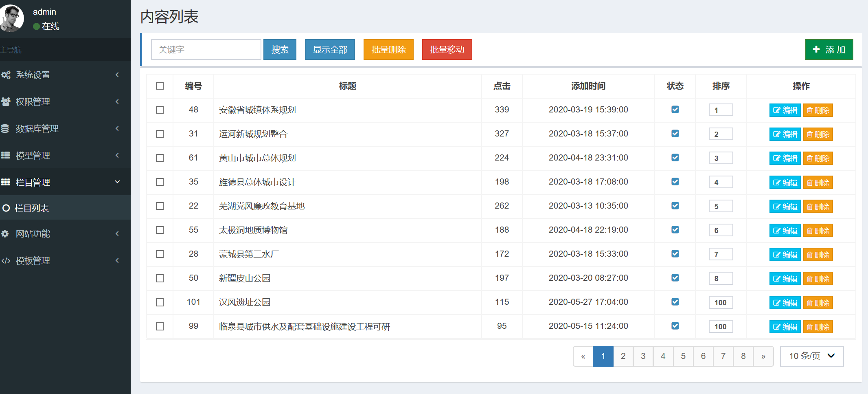The width and height of the screenshot is (868, 394).
Task: Go to page 2 in pagination
Action: 623,356
